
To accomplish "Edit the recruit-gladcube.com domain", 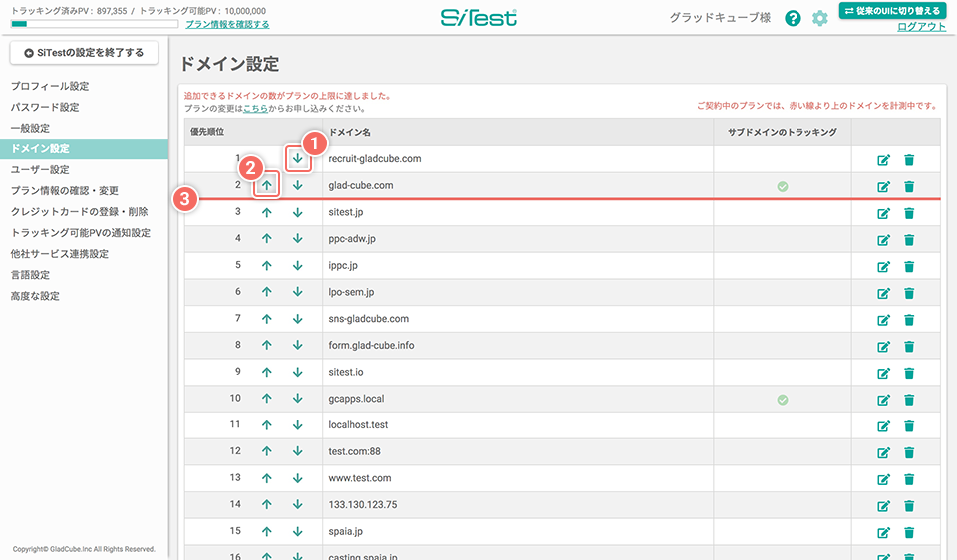I will (x=883, y=160).
